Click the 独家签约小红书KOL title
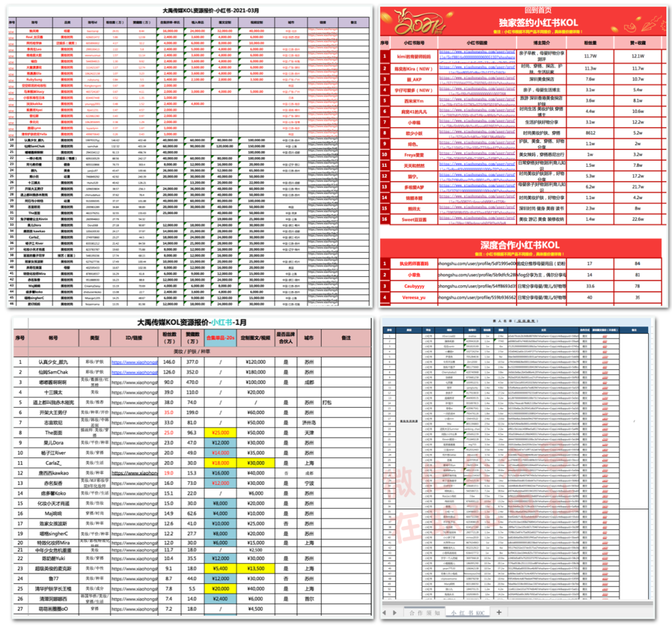Image resolution: width=672 pixels, height=625 pixels. click(538, 22)
